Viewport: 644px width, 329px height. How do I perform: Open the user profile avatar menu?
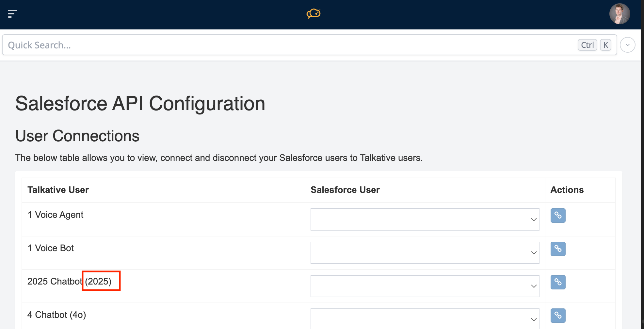(x=619, y=14)
